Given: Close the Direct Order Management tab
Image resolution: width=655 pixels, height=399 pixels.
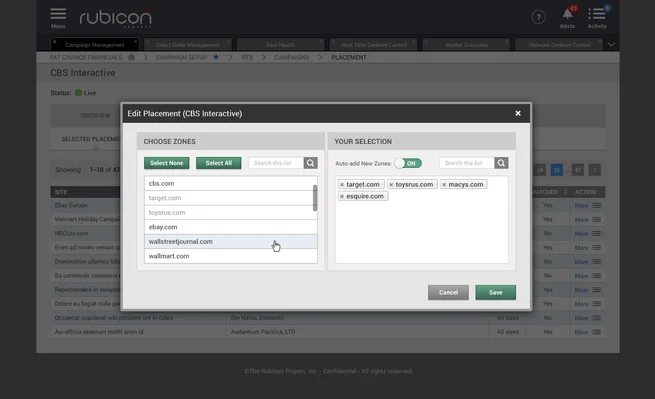Looking at the screenshot, I should pyautogui.click(x=228, y=41).
